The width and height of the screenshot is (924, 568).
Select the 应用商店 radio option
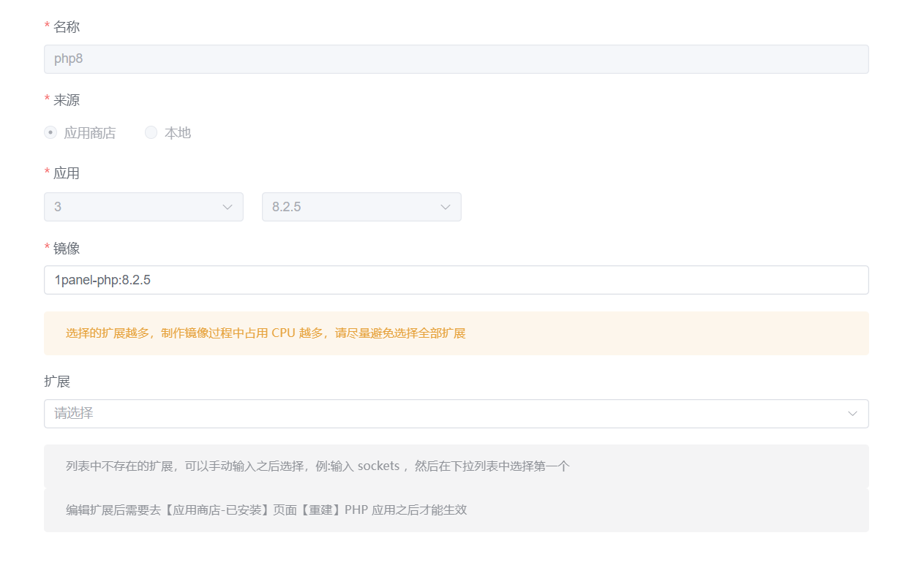80,133
